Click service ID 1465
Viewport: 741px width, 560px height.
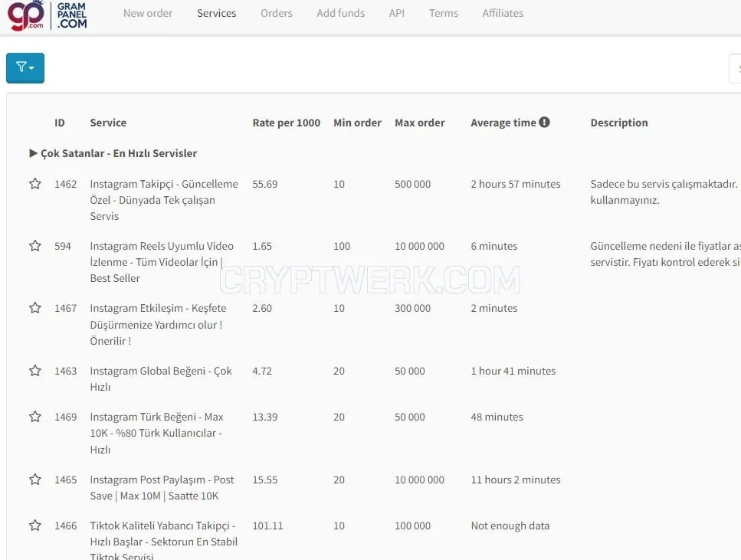66,480
